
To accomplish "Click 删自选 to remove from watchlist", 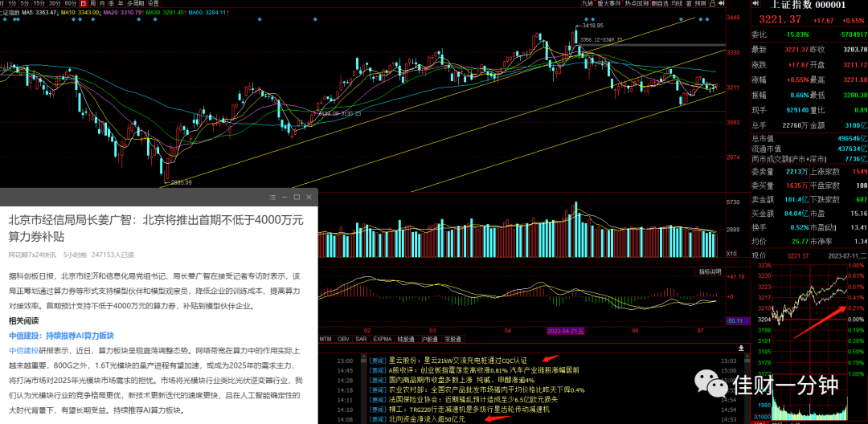I will (x=660, y=3).
